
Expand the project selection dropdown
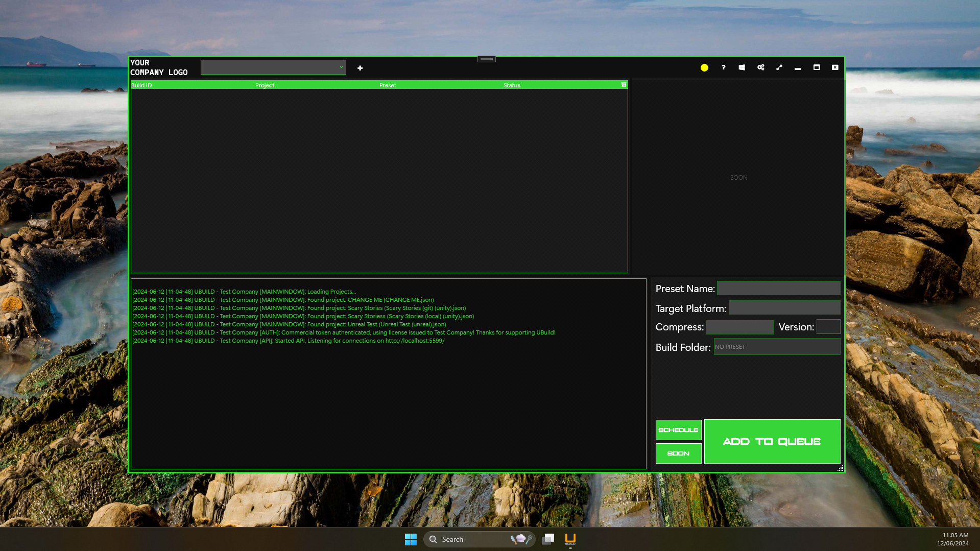(x=273, y=67)
